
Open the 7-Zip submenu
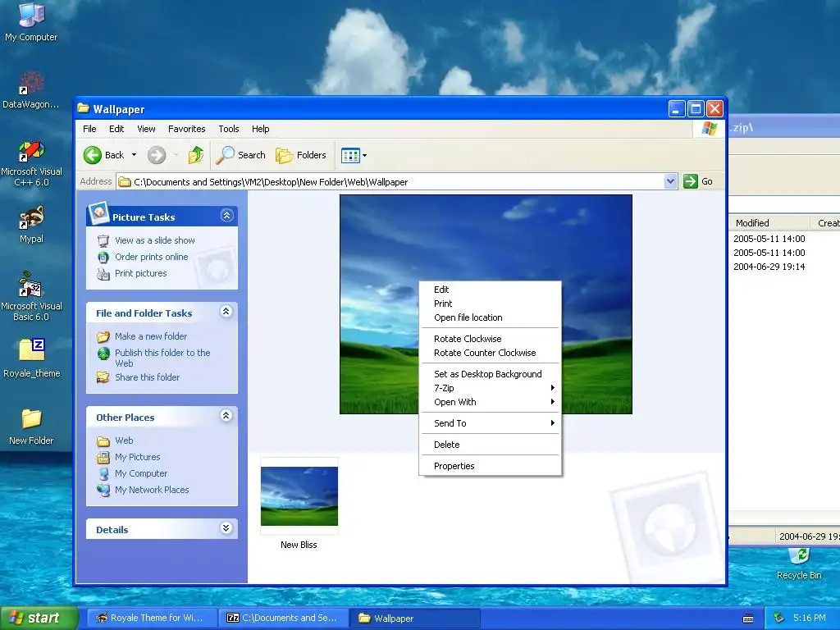[x=490, y=388]
